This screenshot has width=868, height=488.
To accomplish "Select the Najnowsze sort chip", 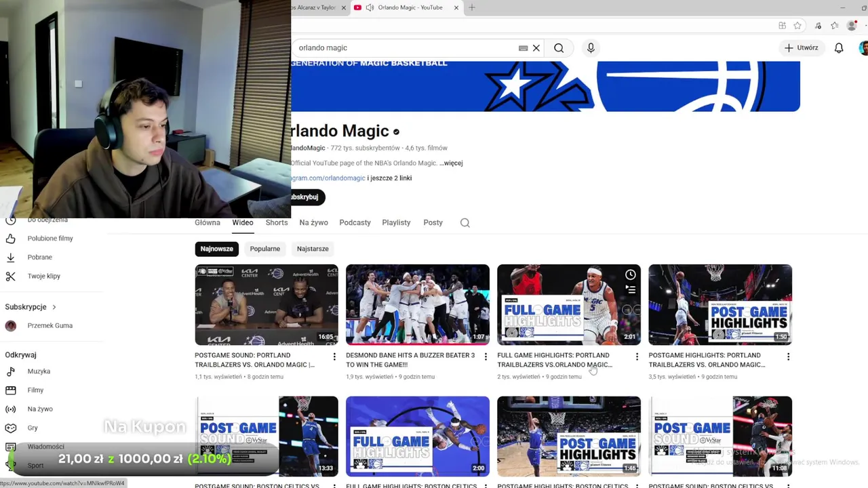I will 216,249.
